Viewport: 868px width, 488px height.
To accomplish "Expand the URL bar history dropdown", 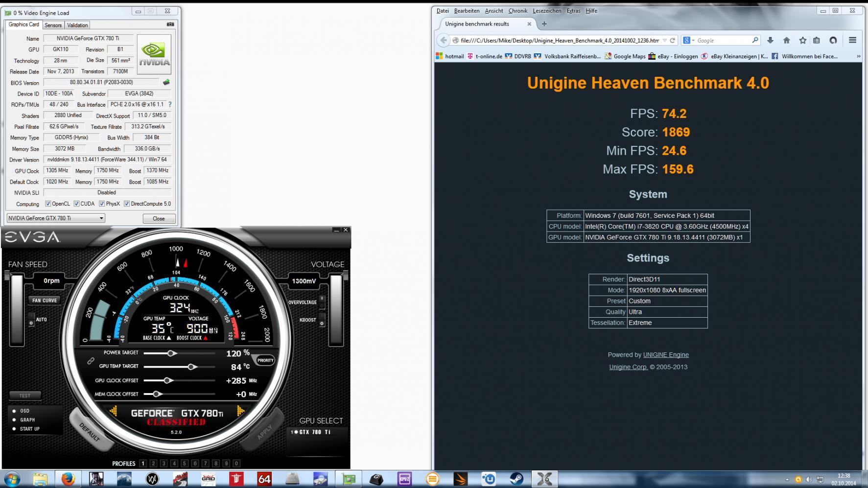I will point(664,41).
